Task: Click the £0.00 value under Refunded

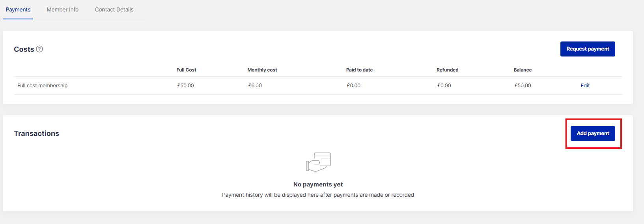Action: (444, 86)
